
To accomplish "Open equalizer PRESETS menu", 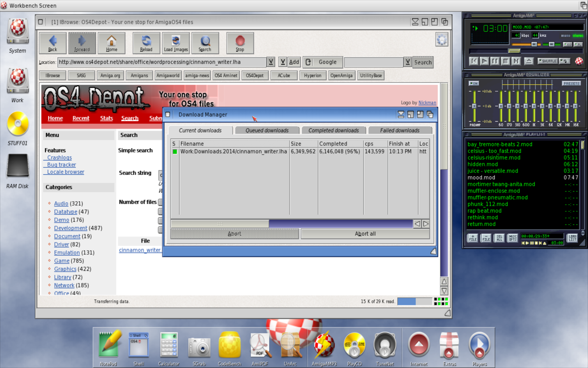I will click(571, 83).
